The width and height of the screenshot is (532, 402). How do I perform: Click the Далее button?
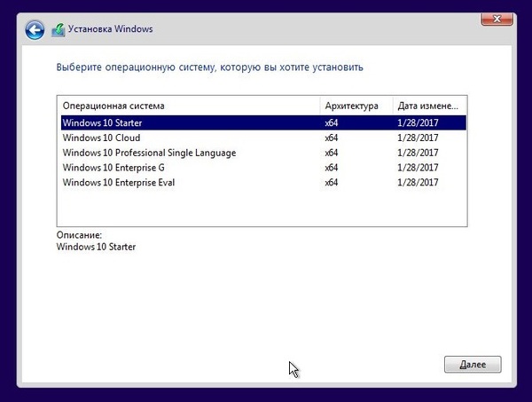(473, 365)
